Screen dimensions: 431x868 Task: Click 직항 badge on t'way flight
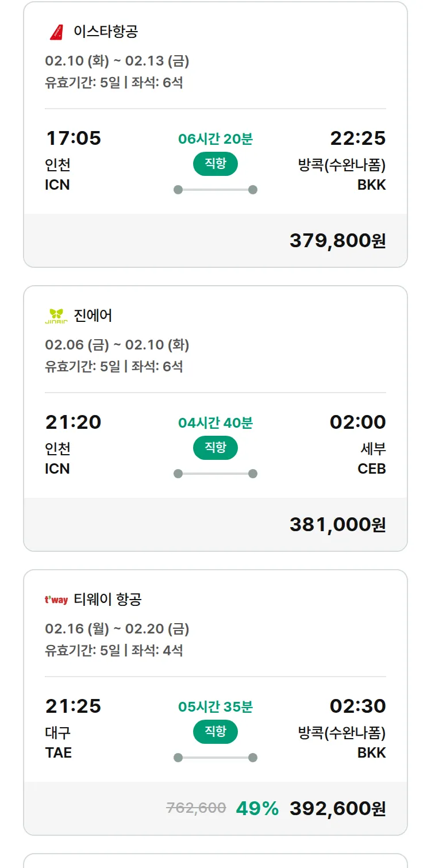(x=215, y=732)
